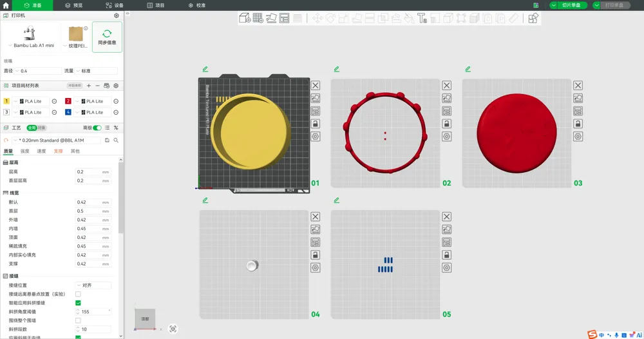Open filament 2 PLA Lite dropdown
The width and height of the screenshot is (644, 339).
[92, 101]
